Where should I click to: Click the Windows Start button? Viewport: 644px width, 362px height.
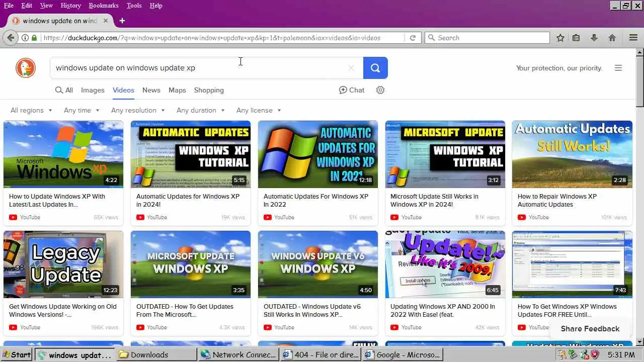16,354
